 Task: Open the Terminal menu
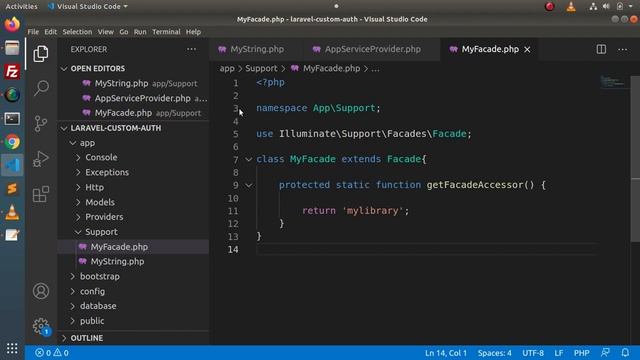pos(166,32)
